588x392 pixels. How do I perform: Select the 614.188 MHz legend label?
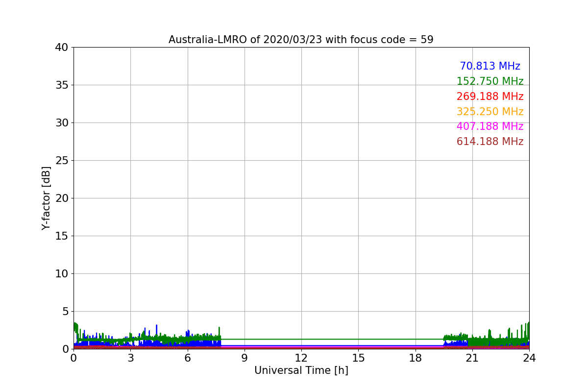pyautogui.click(x=490, y=142)
